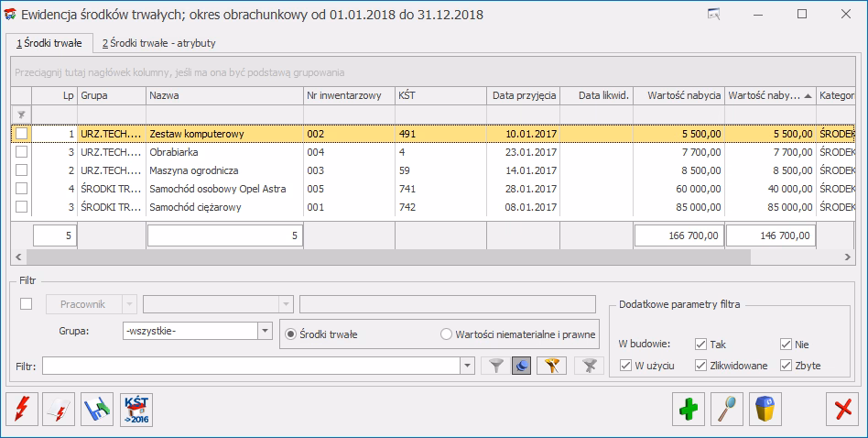Viewport: 868px width, 438px height.
Task: Click the red lightning bolt icon
Action: point(22,409)
